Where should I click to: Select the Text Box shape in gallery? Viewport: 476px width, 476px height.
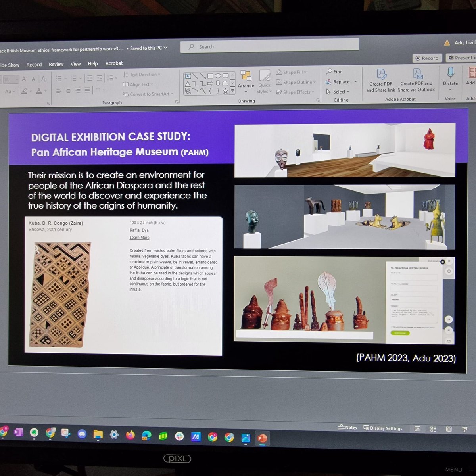pyautogui.click(x=188, y=76)
